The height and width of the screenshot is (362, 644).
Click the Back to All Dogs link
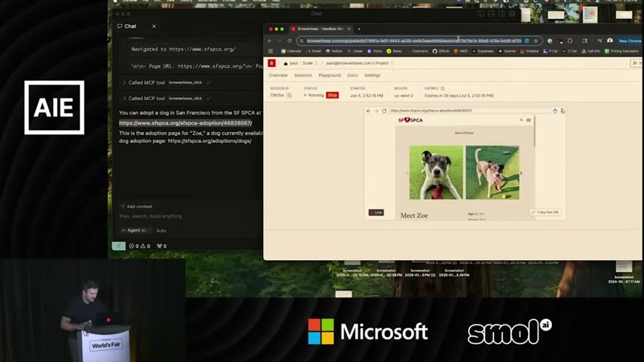pos(464,133)
